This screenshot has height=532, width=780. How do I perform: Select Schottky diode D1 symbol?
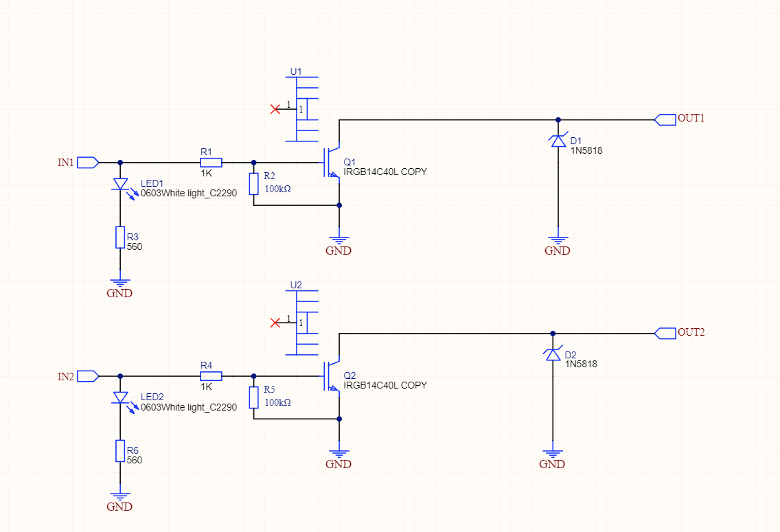point(558,141)
